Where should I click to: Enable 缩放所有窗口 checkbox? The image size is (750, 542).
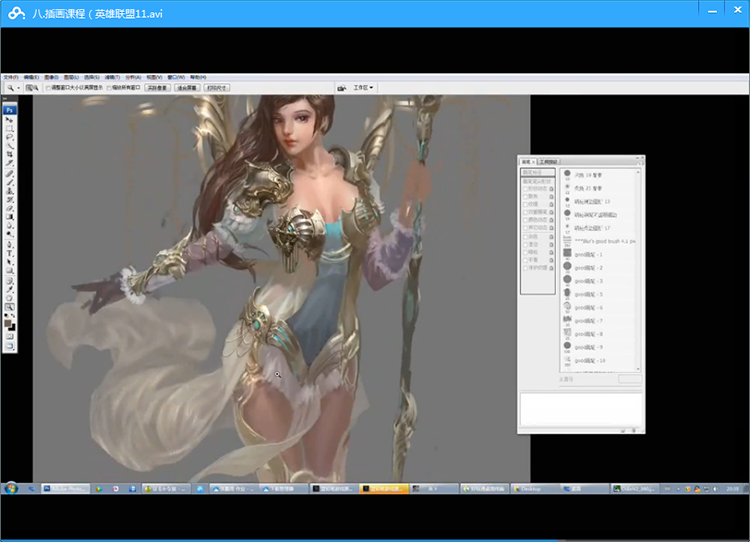pyautogui.click(x=109, y=88)
